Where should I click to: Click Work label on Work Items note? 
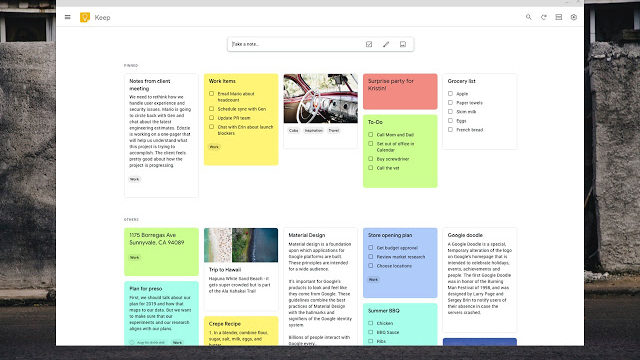[214, 147]
